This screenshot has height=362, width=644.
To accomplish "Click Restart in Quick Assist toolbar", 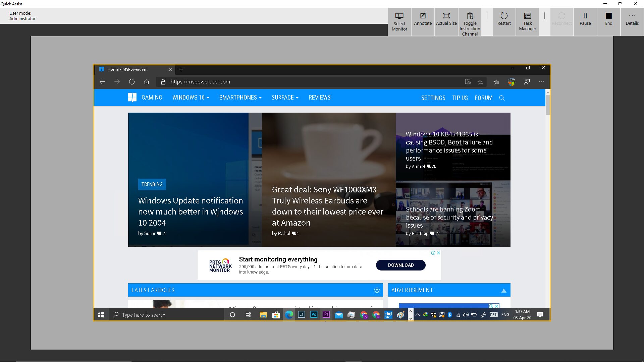I will 504,22.
